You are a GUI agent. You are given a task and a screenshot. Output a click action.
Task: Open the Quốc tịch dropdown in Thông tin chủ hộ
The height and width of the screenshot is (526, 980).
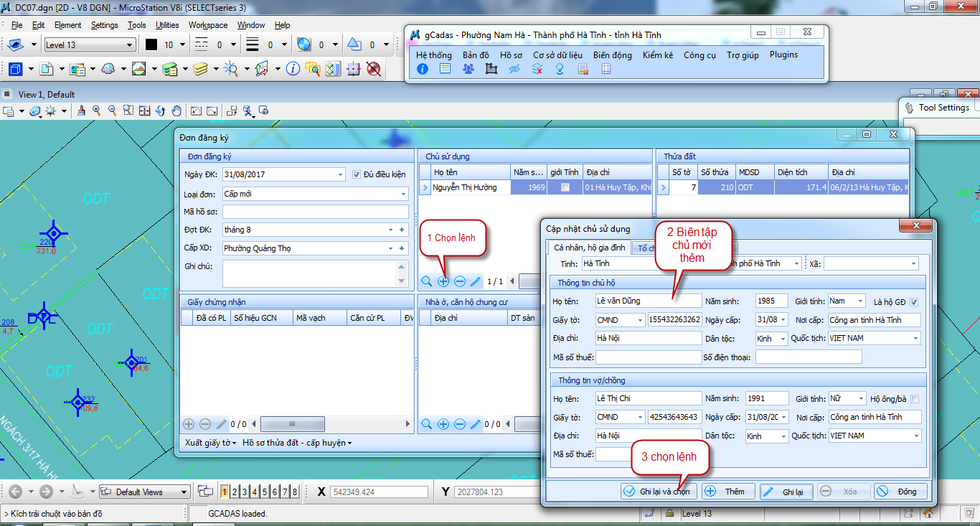915,338
